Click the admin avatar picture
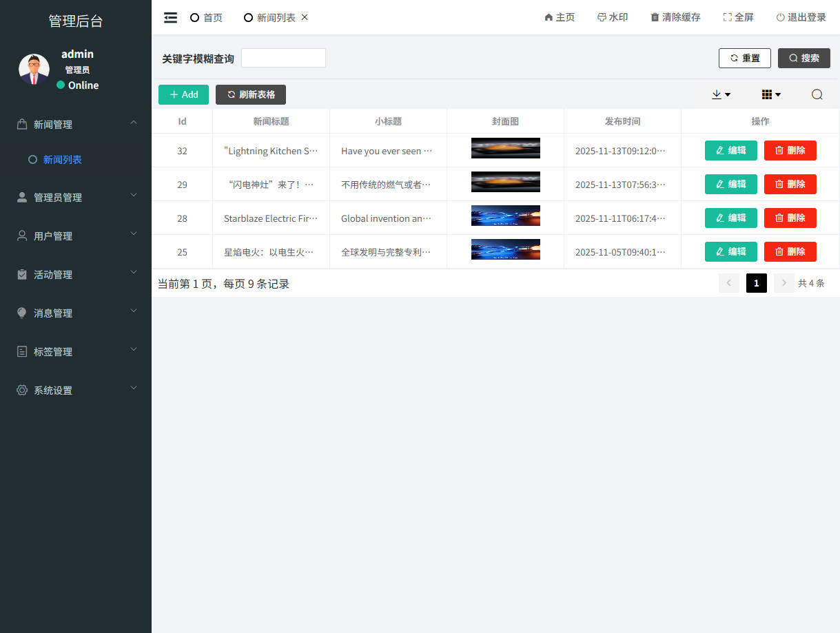 coord(34,70)
